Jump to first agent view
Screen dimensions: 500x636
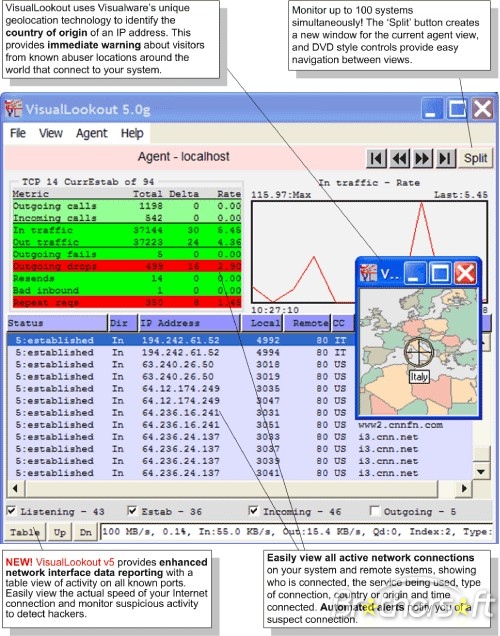coord(376,158)
